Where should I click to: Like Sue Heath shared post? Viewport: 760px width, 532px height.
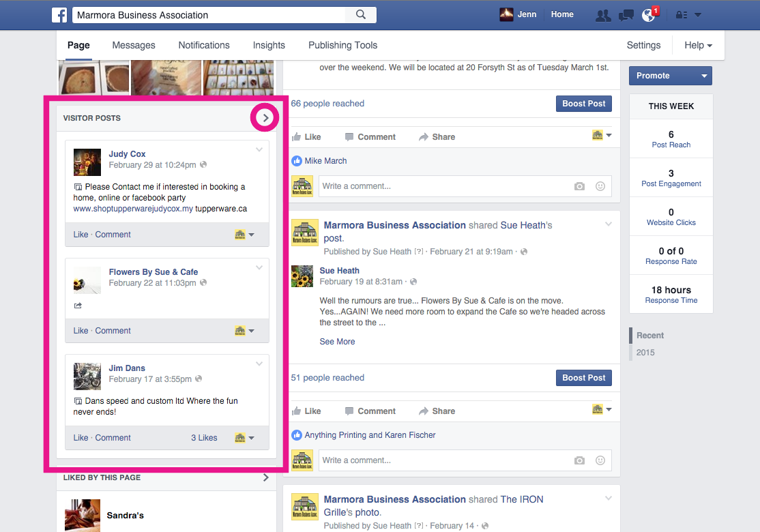pyautogui.click(x=306, y=411)
